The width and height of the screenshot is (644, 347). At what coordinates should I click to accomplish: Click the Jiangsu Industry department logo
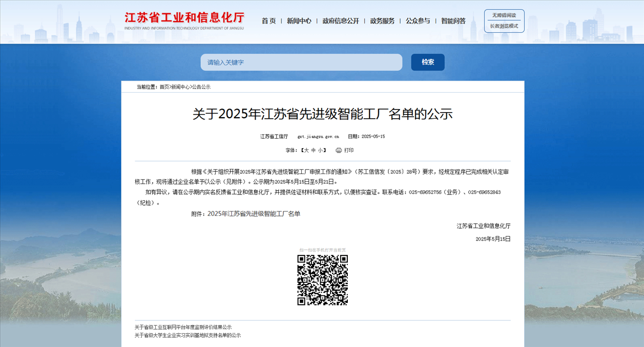184,20
